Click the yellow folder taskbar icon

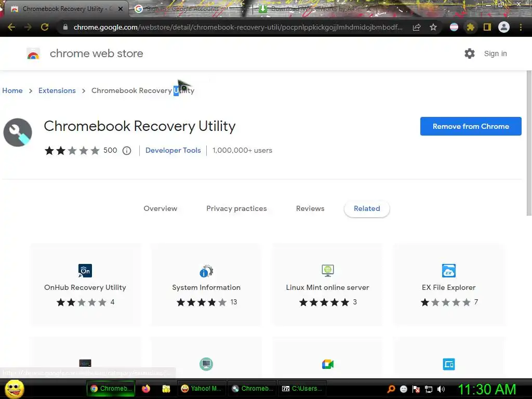(x=166, y=389)
